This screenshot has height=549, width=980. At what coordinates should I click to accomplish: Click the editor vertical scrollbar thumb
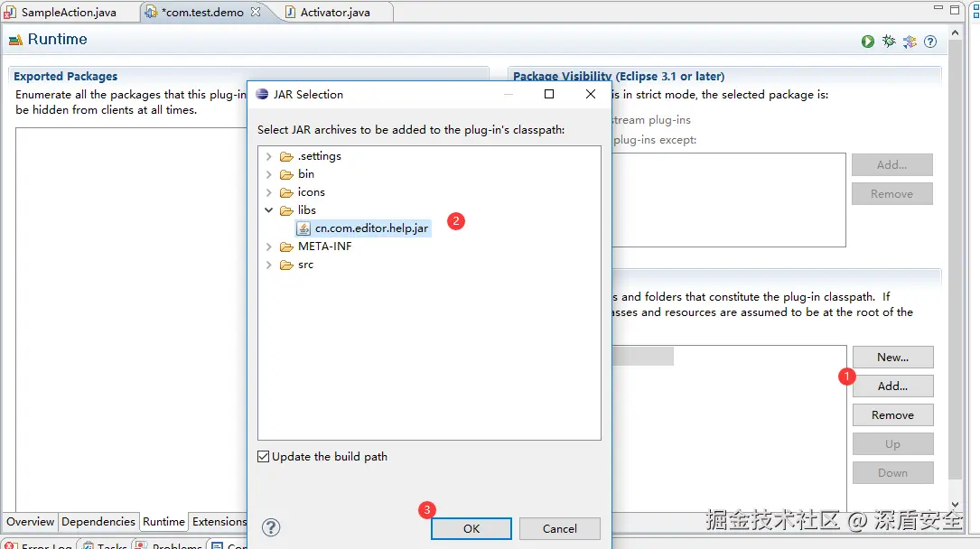tap(955, 259)
